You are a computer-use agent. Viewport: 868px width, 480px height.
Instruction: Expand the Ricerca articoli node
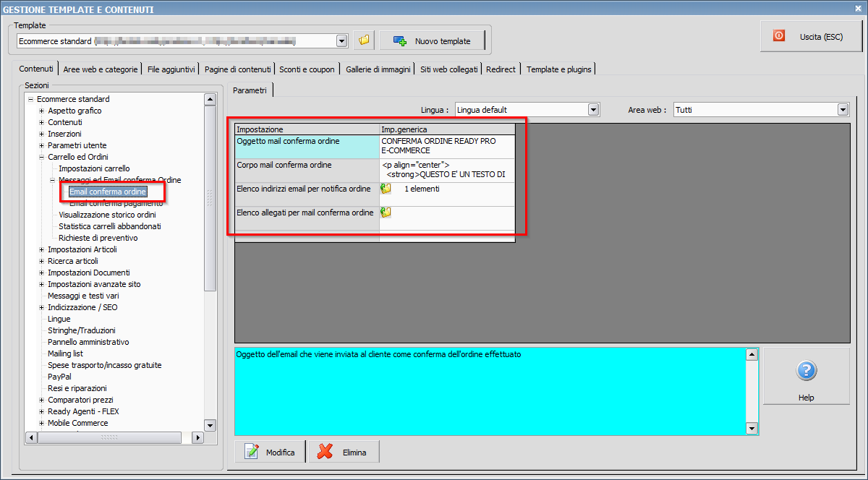coord(42,261)
